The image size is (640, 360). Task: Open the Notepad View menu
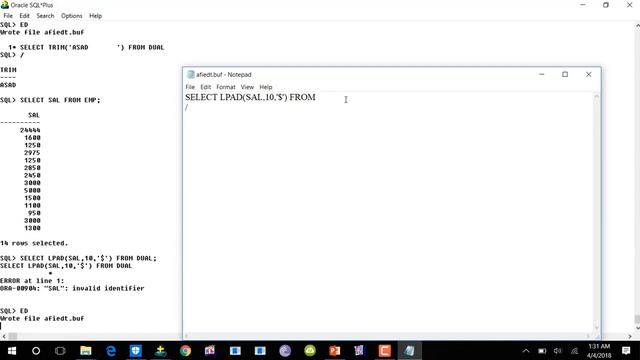point(247,87)
